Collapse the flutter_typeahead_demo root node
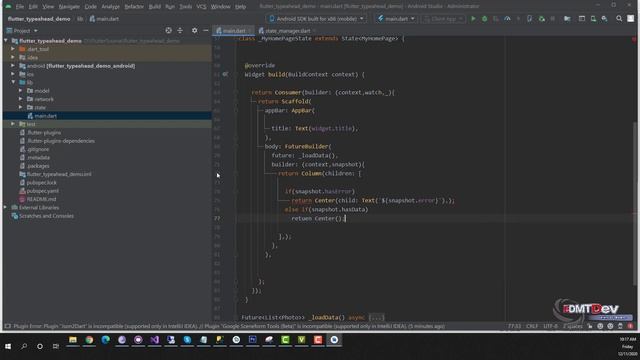 6,41
